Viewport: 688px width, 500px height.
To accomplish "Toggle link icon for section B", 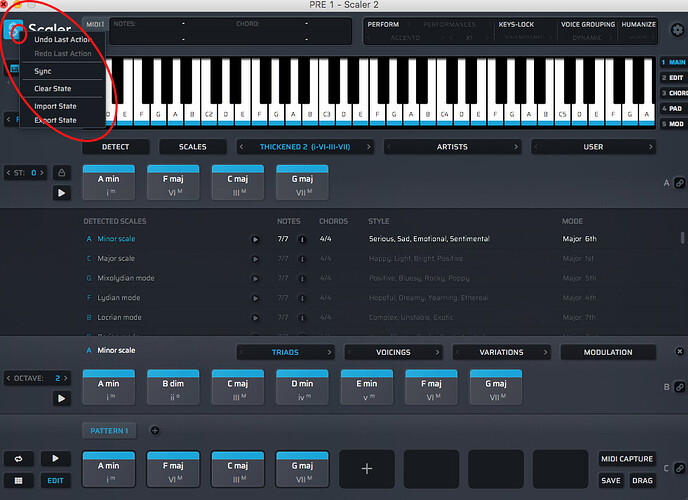I will tap(680, 387).
